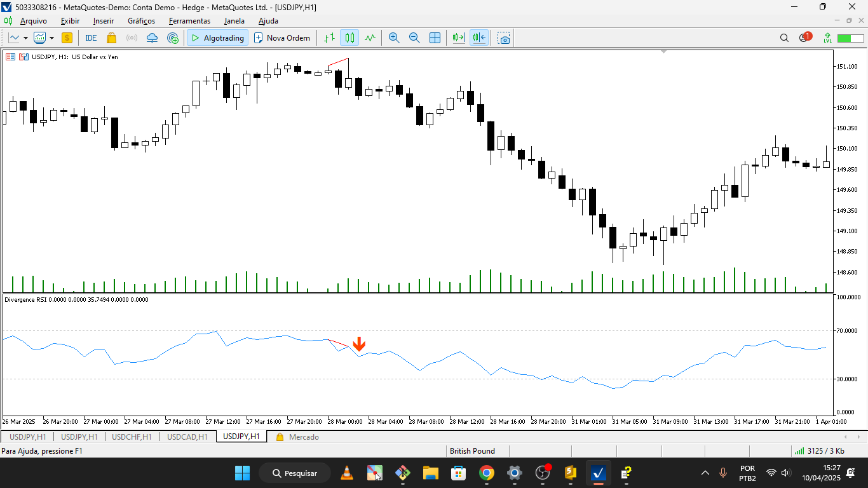The image size is (868, 488).
Task: Toggle Algotrading on or off
Action: click(217, 37)
